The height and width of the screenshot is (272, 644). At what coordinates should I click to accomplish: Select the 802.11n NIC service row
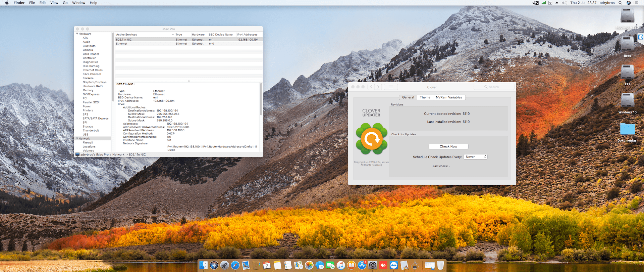[189, 40]
